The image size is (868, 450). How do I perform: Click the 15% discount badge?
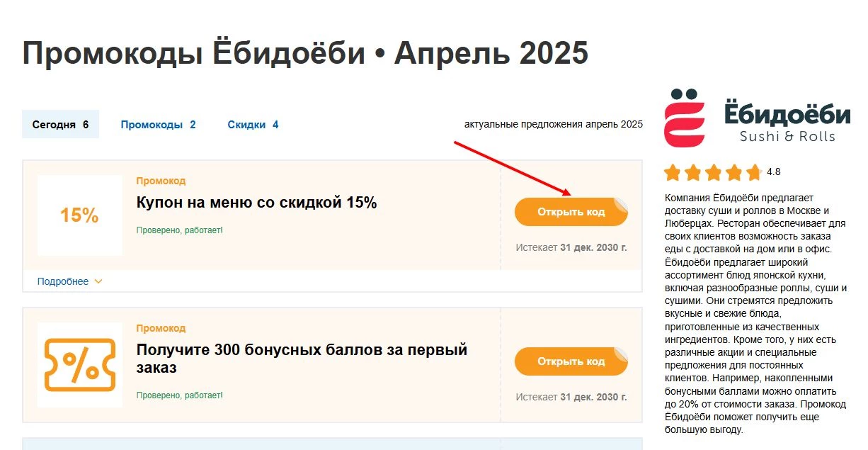[x=78, y=216]
